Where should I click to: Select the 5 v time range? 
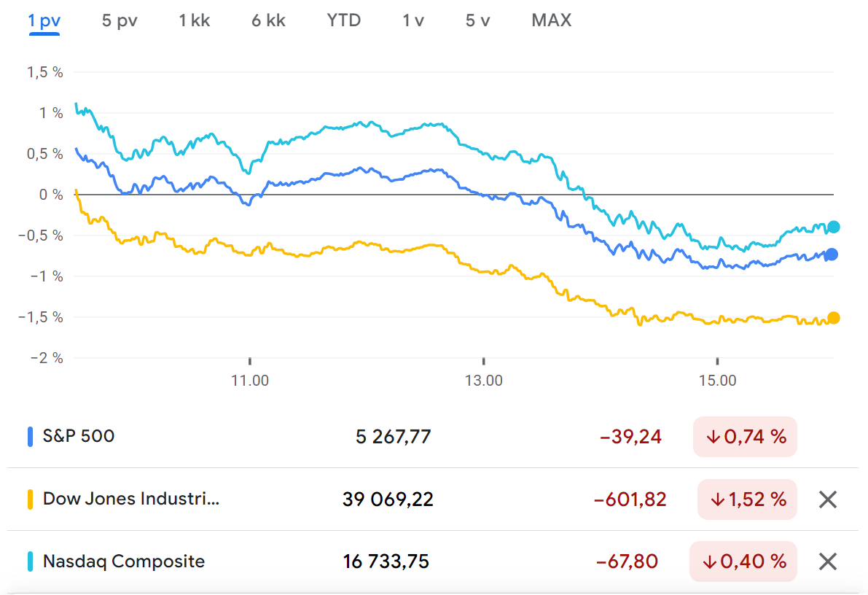477,20
